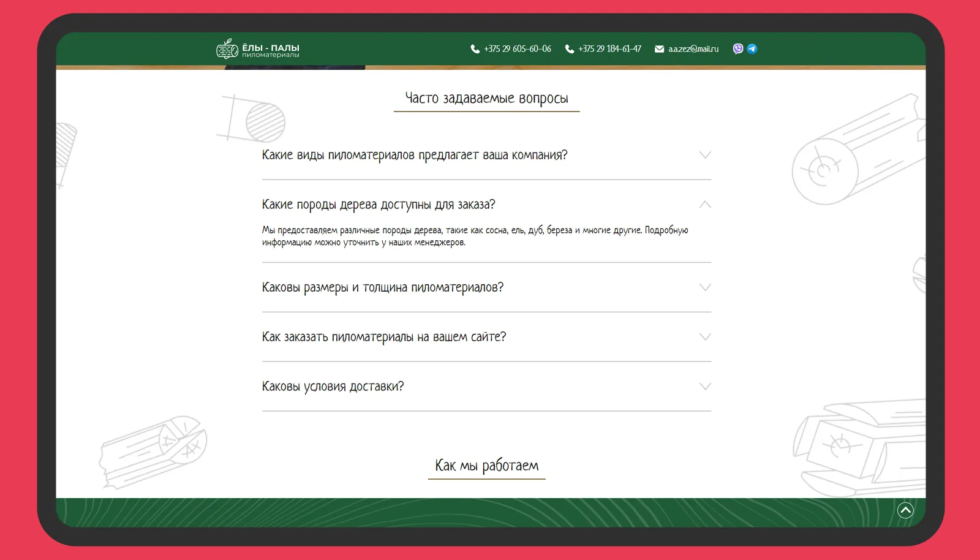Collapse chevron for available wood species question

pyautogui.click(x=705, y=205)
